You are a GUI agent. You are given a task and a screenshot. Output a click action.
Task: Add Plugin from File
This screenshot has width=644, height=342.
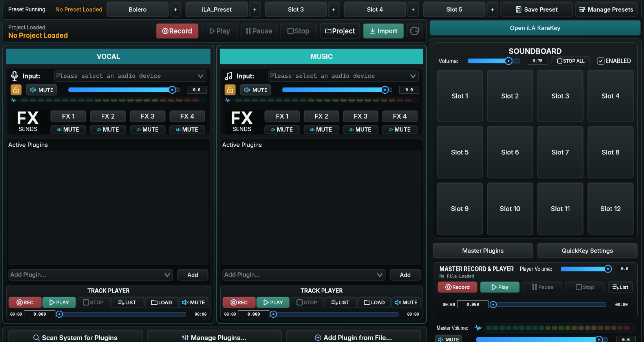pos(353,337)
